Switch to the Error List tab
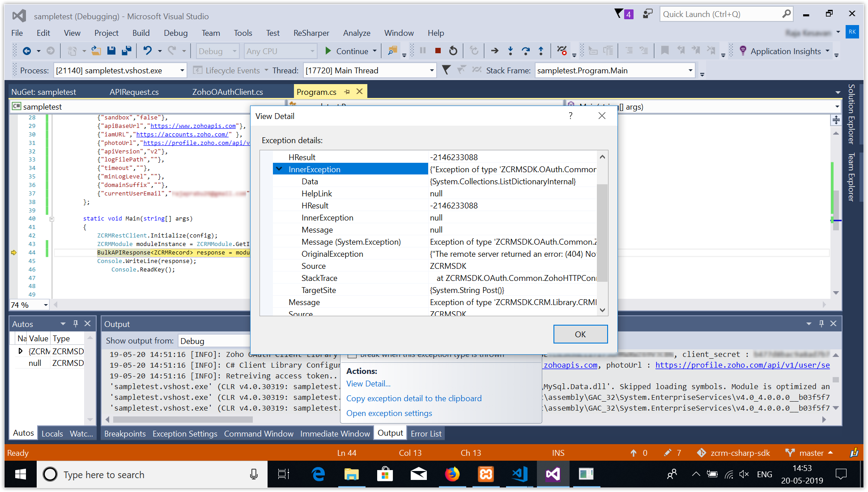Viewport: 868px width, 492px height. tap(426, 433)
